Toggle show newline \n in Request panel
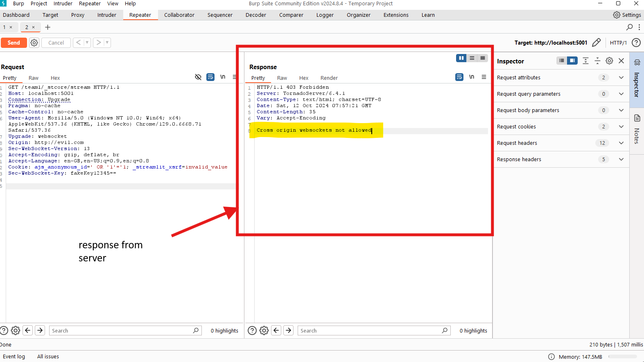 223,77
